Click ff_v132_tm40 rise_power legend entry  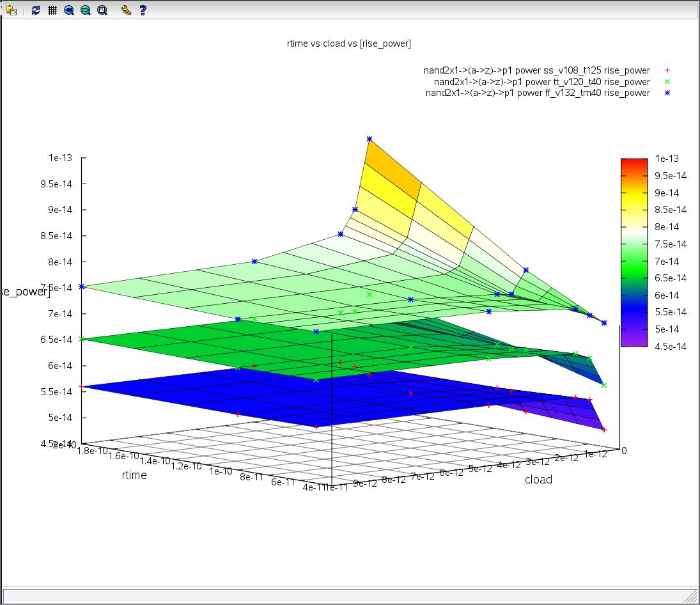(x=538, y=93)
